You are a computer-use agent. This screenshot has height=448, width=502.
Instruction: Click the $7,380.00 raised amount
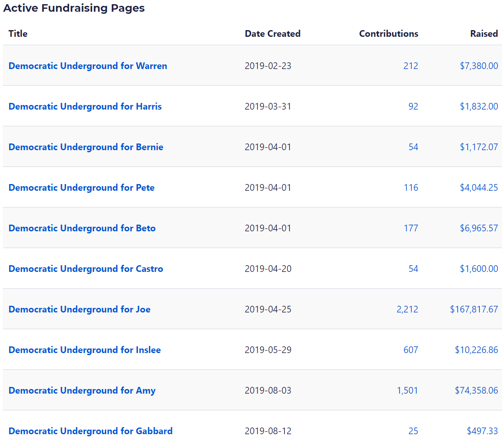pos(479,66)
